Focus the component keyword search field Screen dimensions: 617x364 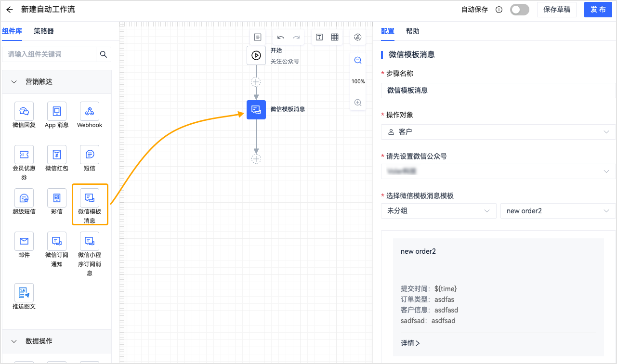49,54
